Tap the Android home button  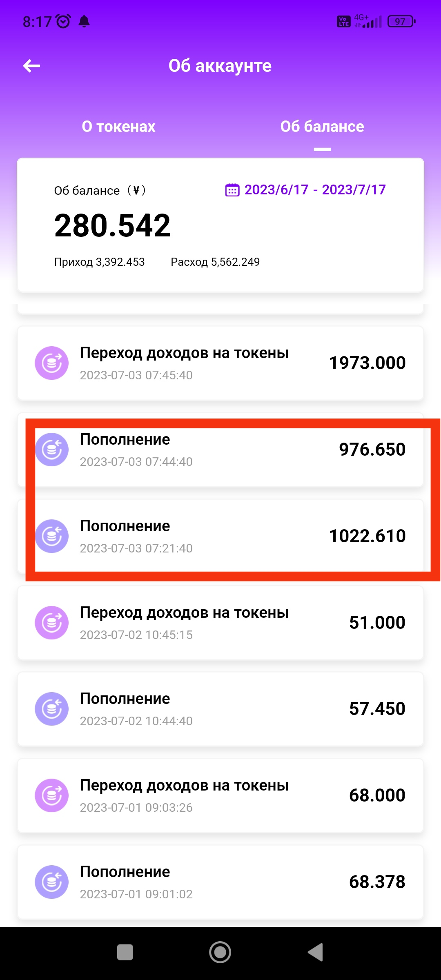220,952
